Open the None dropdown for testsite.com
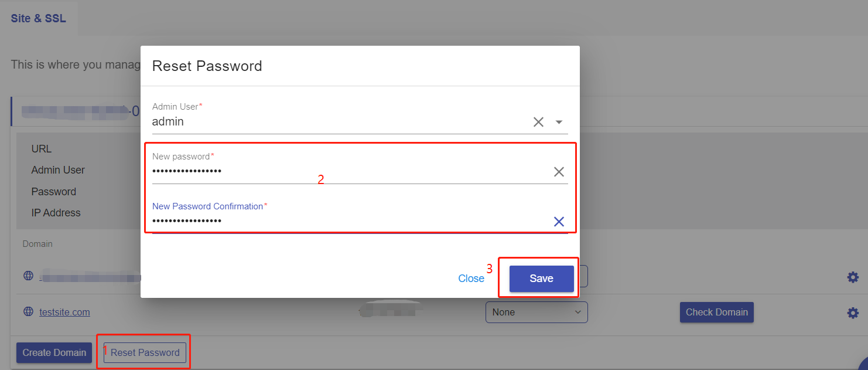 click(x=536, y=312)
